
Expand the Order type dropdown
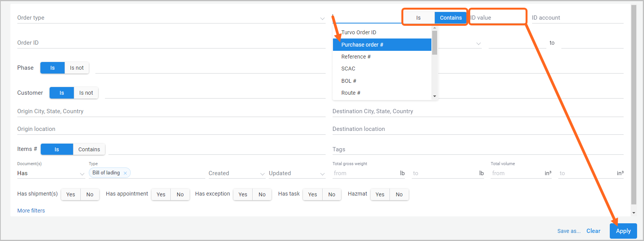point(322,18)
